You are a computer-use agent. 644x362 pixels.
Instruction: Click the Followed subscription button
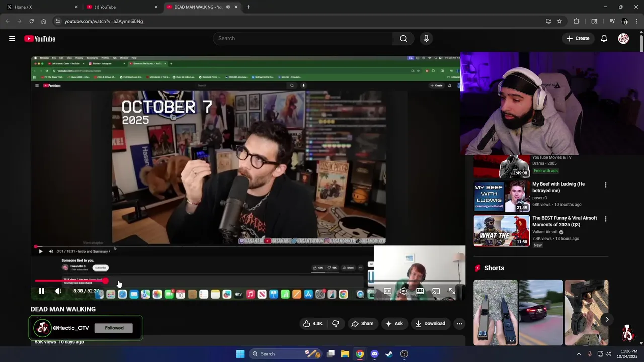click(x=114, y=328)
